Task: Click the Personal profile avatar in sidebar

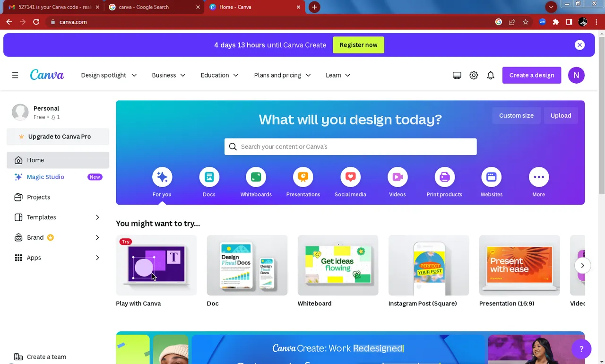Action: [x=20, y=112]
